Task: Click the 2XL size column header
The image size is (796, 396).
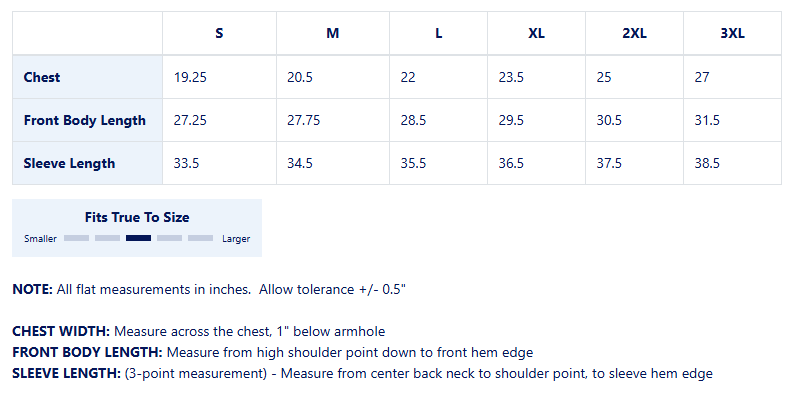Action: pyautogui.click(x=634, y=34)
